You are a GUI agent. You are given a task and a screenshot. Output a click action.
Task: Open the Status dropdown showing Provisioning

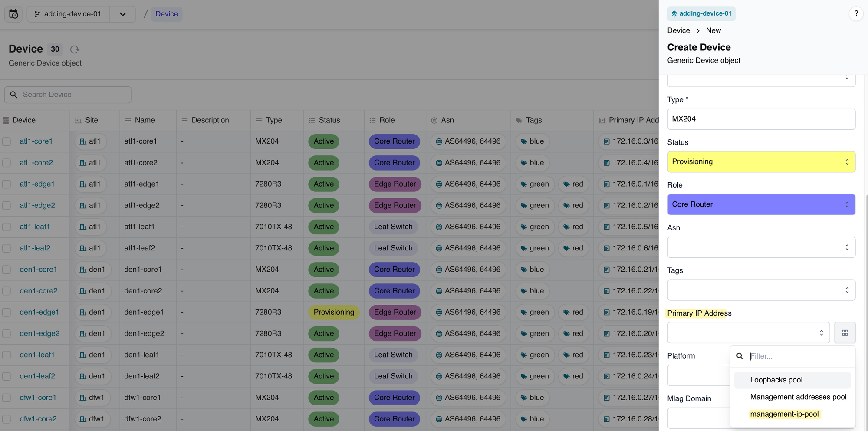point(761,162)
